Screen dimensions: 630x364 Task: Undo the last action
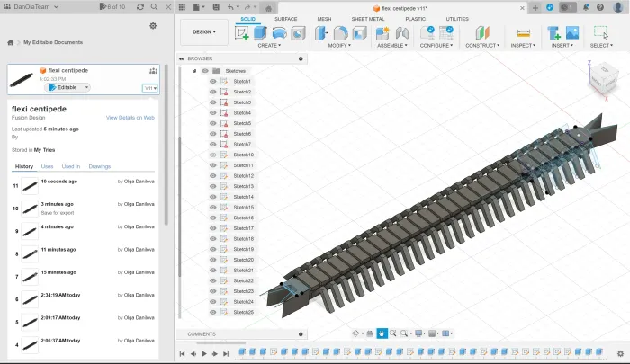[x=230, y=7]
